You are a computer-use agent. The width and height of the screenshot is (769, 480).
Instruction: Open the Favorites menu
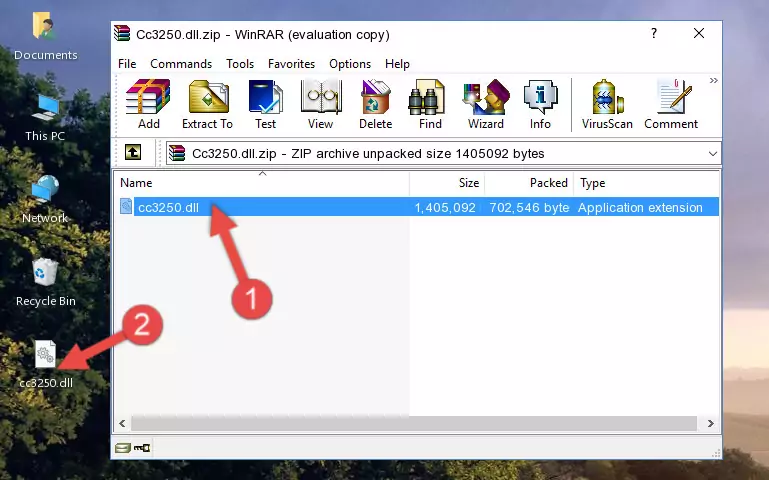(291, 64)
